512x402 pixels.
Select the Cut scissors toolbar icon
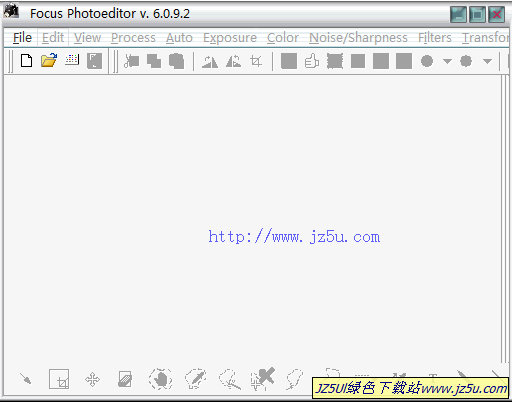(x=132, y=61)
